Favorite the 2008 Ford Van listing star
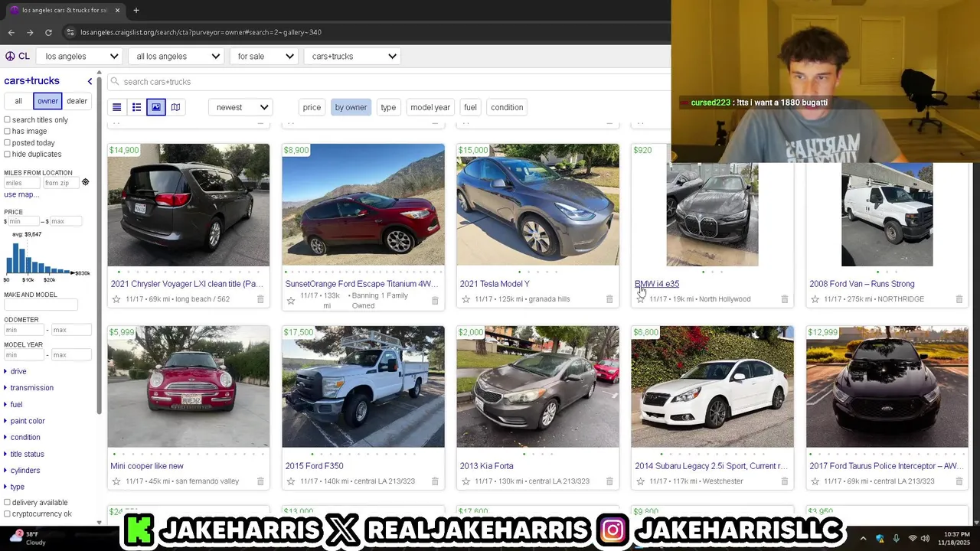Image resolution: width=980 pixels, height=551 pixels. tap(815, 299)
